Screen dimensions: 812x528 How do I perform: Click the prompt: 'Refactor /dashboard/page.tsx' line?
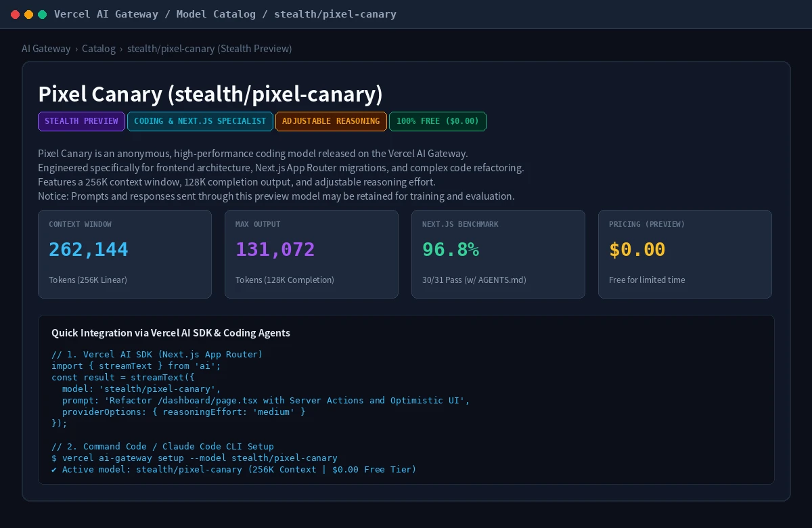click(266, 400)
